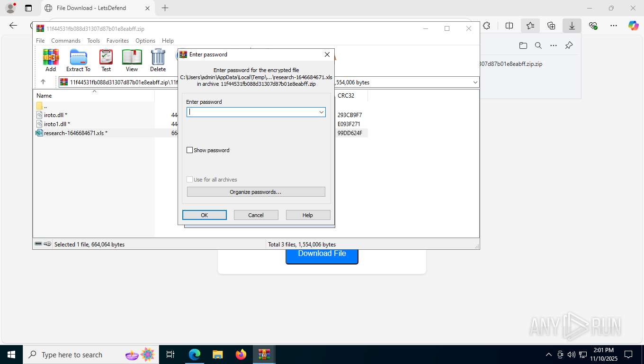Open the Options menu

[x=145, y=41]
